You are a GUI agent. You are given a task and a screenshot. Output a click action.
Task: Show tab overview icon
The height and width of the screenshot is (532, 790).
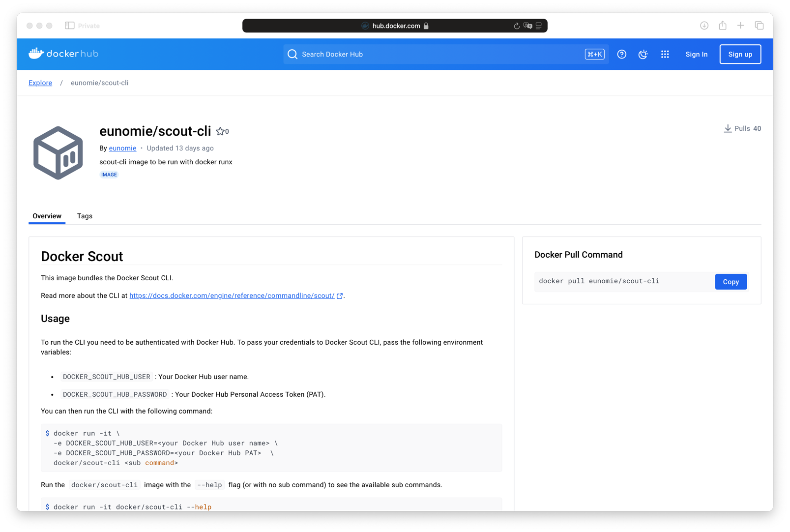(760, 26)
